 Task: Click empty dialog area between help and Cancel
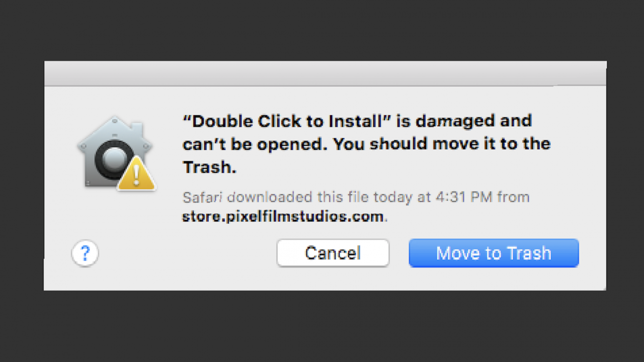tap(187, 253)
